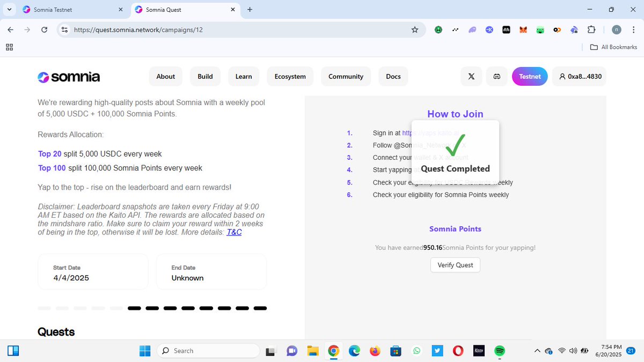
Task: Reload the page
Action: 45,30
